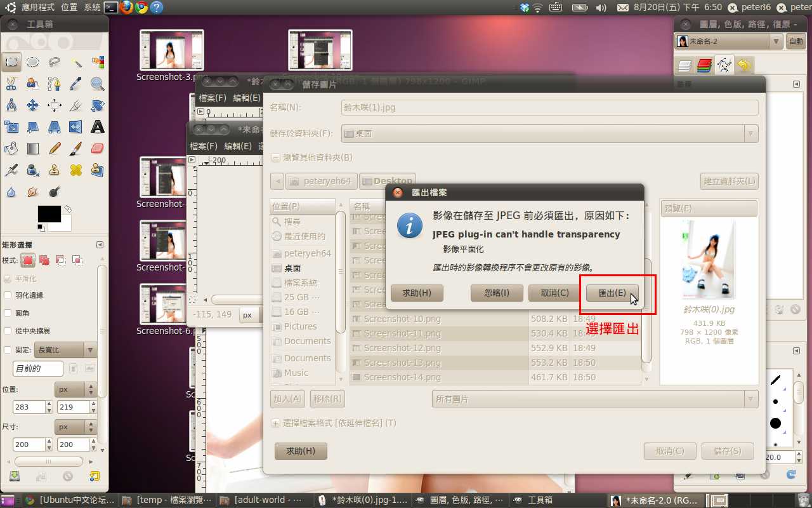Open 系統 menu in top panel
812x508 pixels.
click(x=92, y=8)
